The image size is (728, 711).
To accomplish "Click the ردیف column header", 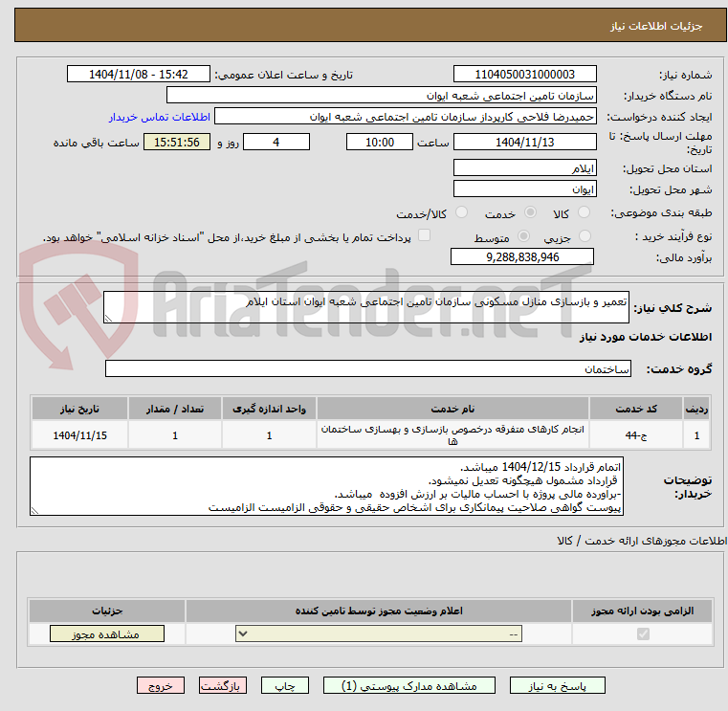I will pos(696,409).
